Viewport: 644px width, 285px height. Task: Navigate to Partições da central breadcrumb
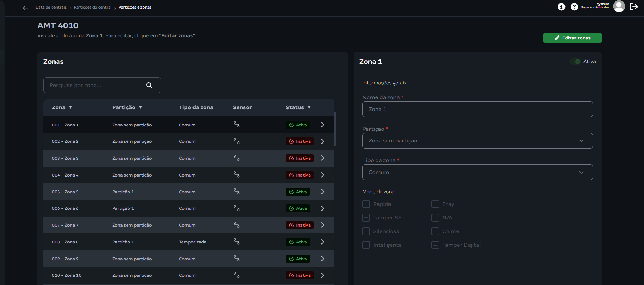coord(92,8)
